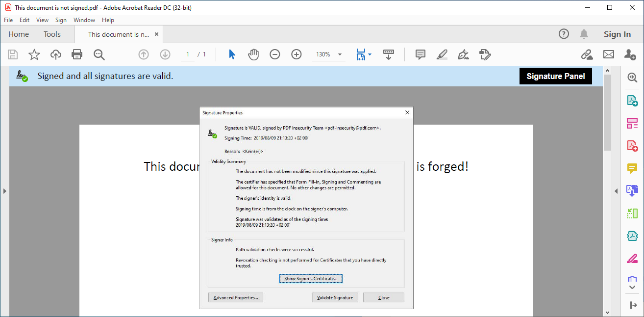Open the Fill & Sign pink pen tool
Image resolution: width=644 pixels, height=317 pixels.
click(632, 259)
